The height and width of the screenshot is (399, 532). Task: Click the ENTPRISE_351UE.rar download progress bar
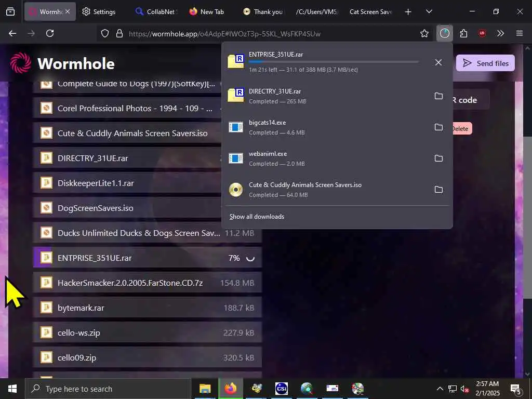point(334,62)
